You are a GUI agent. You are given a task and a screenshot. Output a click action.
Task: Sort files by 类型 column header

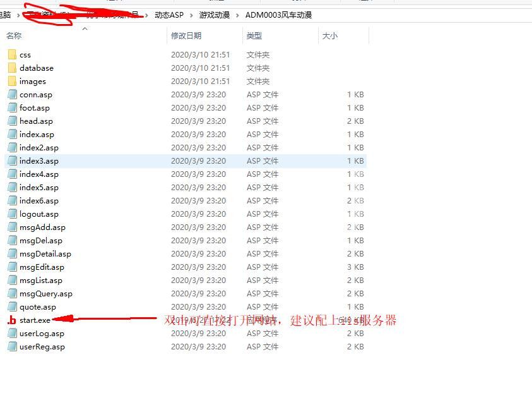[254, 36]
